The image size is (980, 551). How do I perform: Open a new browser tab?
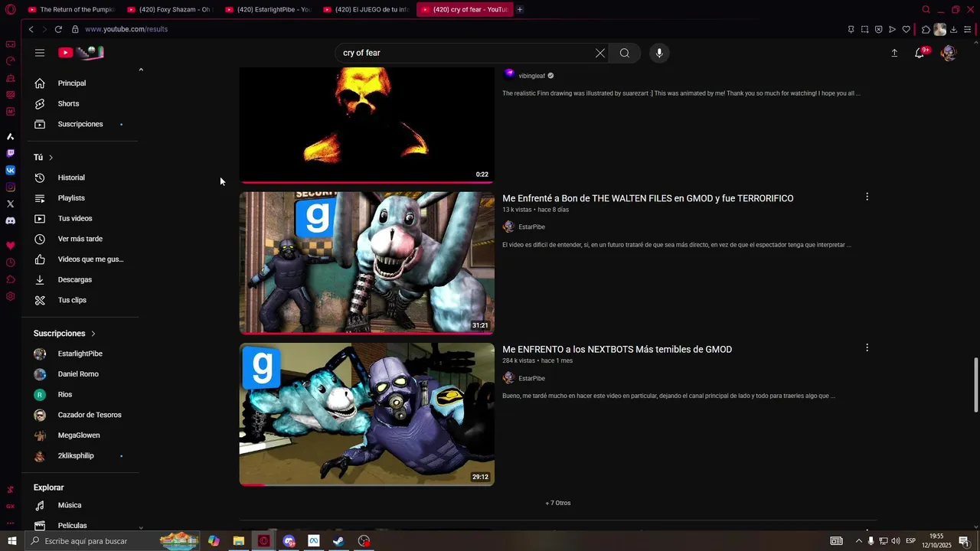(x=520, y=9)
